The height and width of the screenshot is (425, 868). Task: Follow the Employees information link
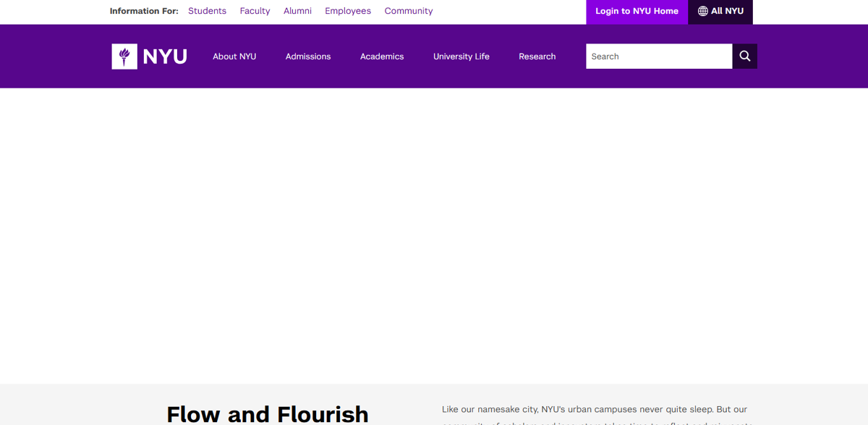(x=348, y=10)
